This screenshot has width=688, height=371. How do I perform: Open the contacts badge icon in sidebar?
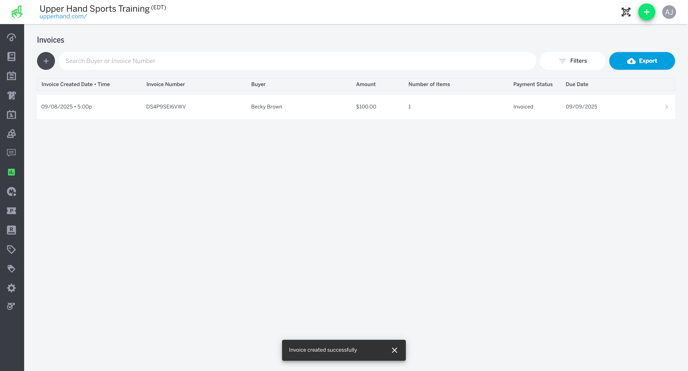point(11,230)
